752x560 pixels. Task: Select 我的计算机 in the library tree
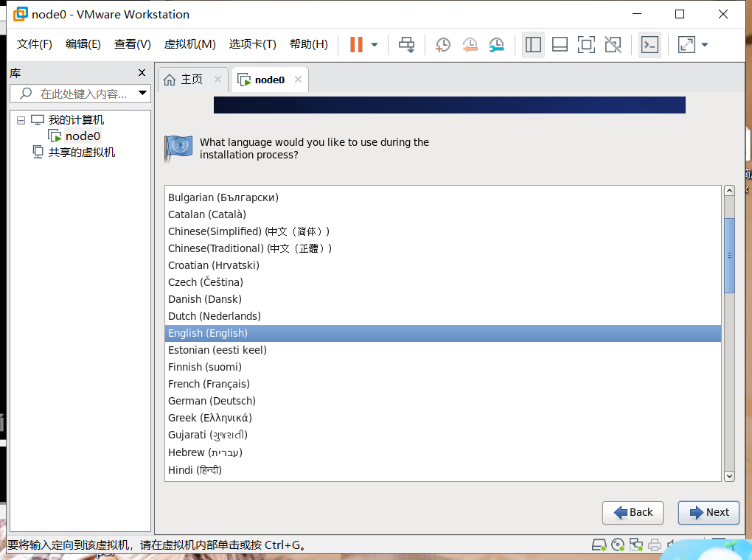(76, 120)
